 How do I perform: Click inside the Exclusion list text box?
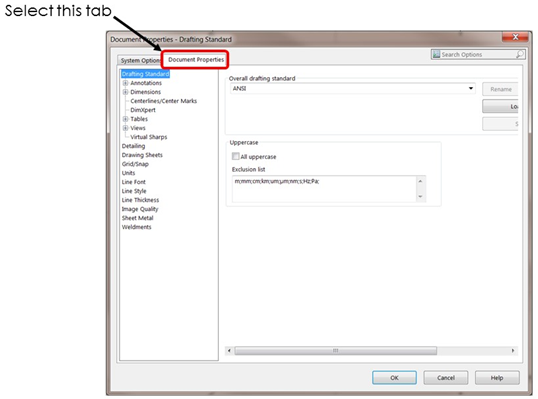tap(324, 189)
